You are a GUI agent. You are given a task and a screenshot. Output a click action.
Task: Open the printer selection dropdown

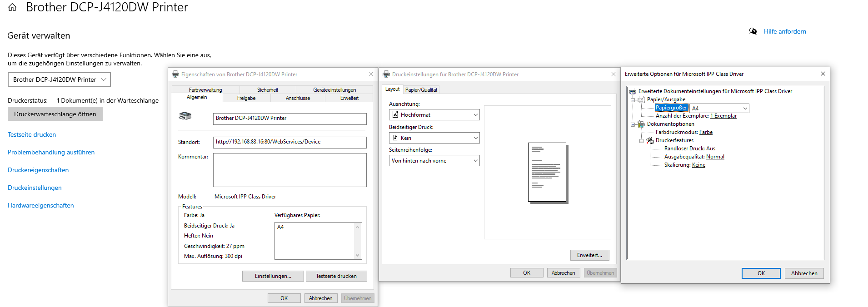[x=59, y=79]
